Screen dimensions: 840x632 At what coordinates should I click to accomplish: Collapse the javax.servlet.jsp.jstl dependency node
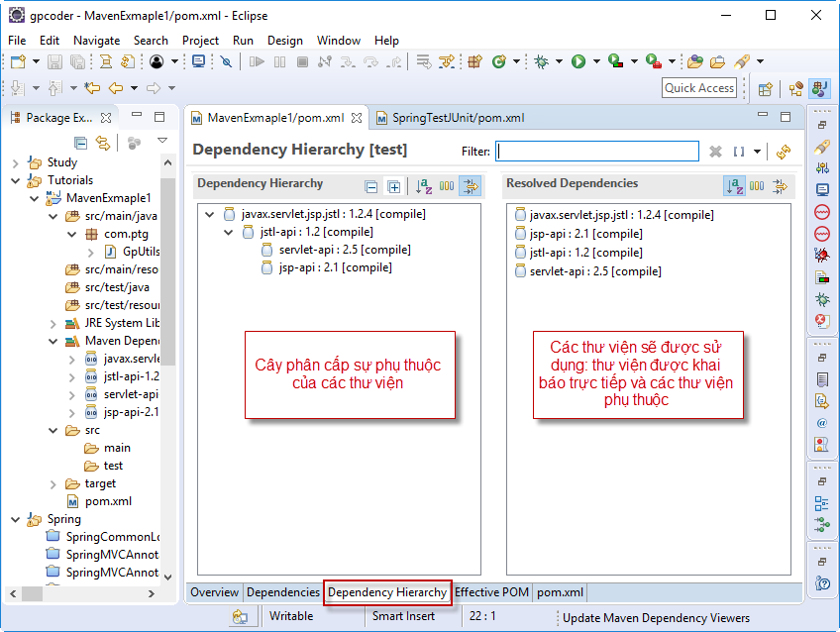[x=209, y=215]
